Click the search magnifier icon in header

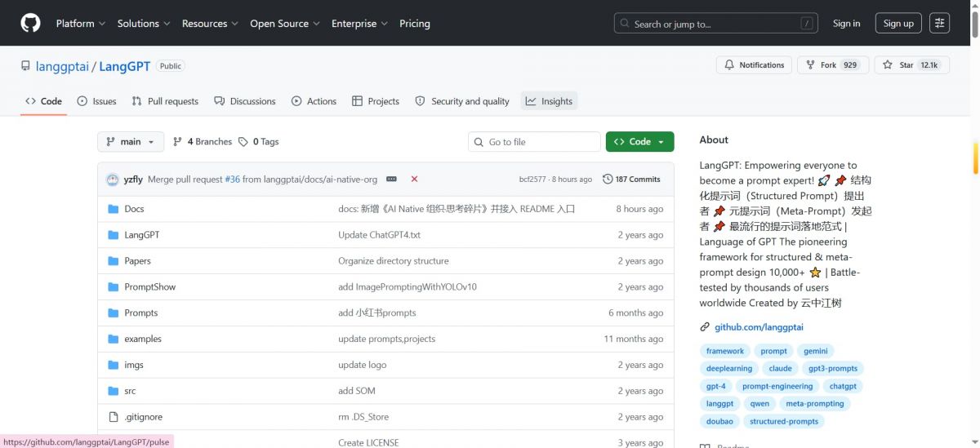pos(626,24)
